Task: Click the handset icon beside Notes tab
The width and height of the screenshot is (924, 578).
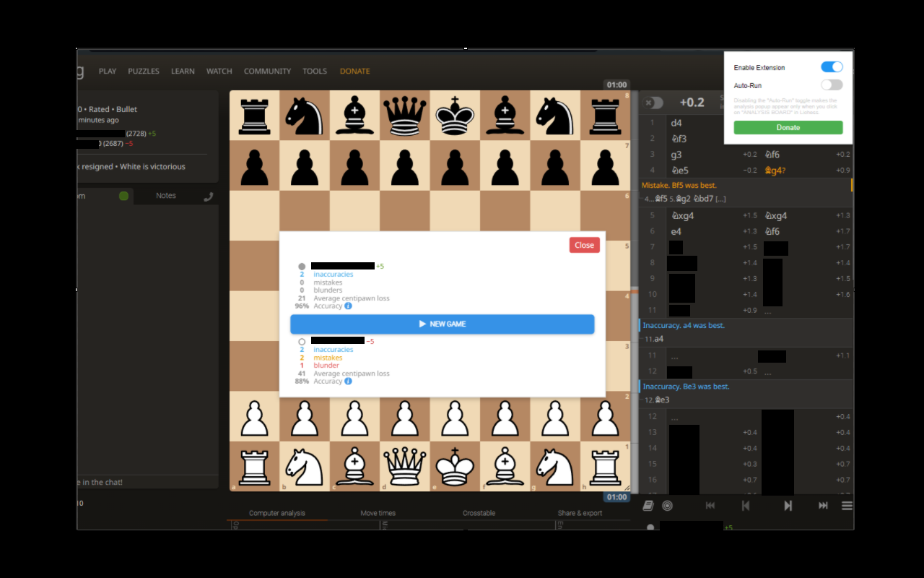Action: 208,194
